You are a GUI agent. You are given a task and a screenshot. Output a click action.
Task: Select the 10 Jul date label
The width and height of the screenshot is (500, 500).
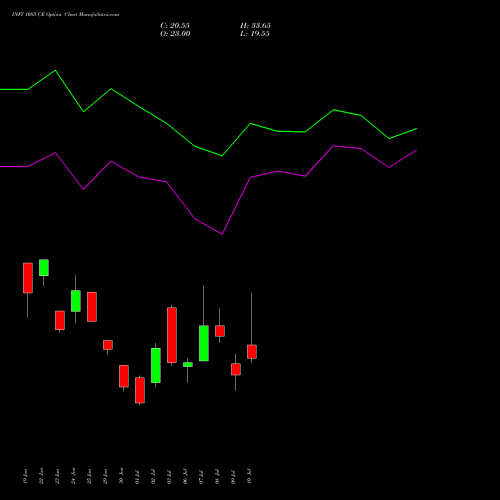click(250, 477)
